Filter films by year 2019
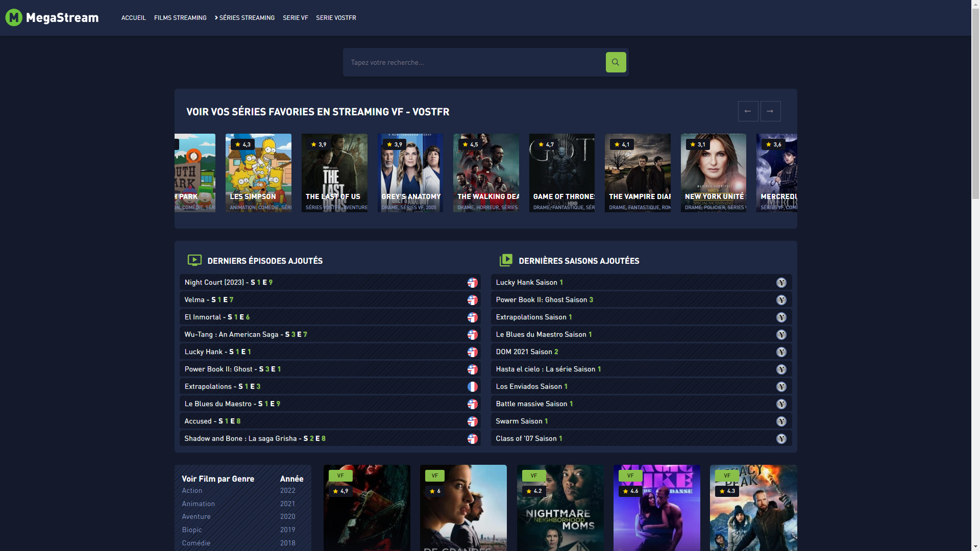Screen dimensions: 980x551 (287, 530)
